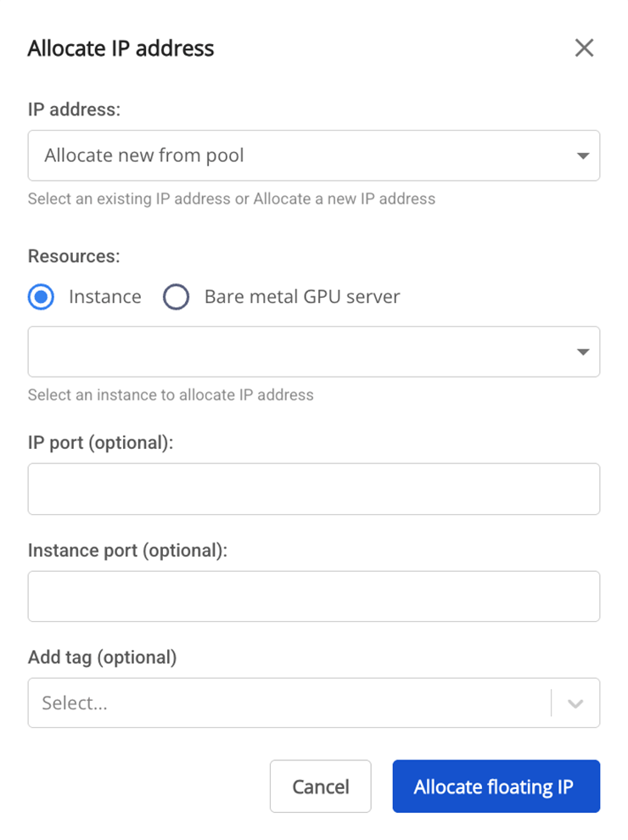Click the Allocate floating IP button

[x=496, y=787]
